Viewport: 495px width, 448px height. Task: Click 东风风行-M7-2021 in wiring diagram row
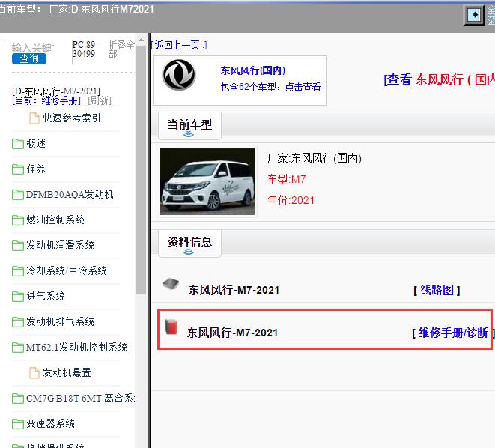[234, 290]
